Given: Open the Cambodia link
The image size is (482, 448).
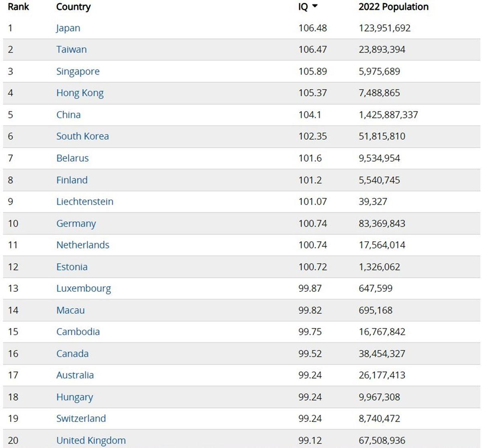Looking at the screenshot, I should coord(78,332).
